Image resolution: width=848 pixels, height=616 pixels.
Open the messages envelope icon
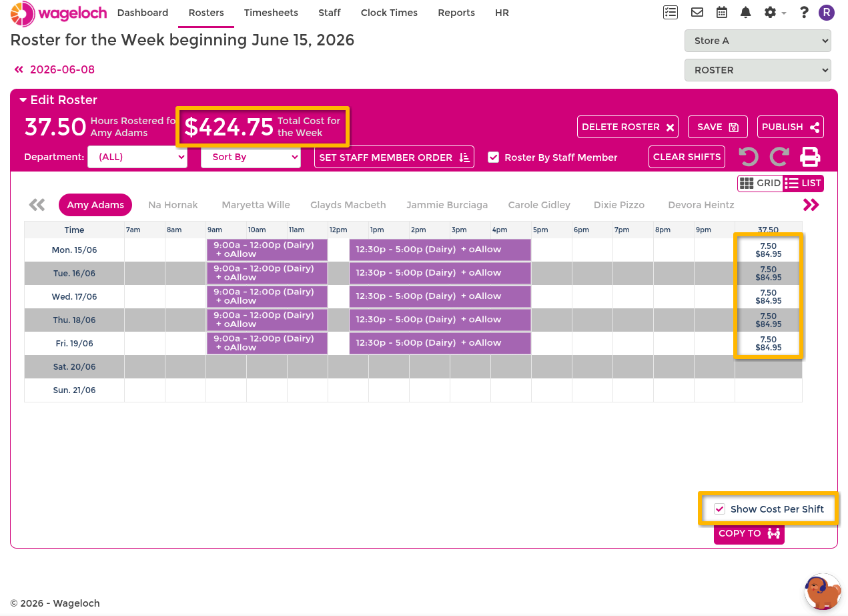(x=697, y=13)
